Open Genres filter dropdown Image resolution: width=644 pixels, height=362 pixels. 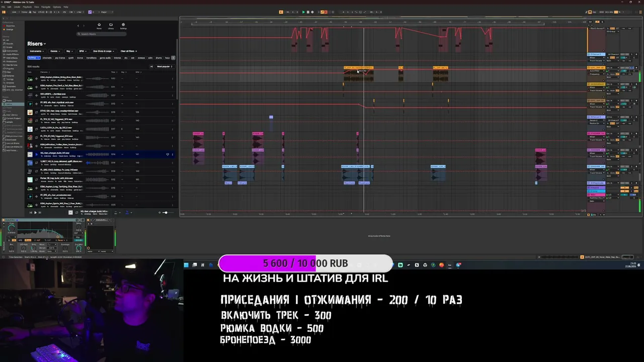point(55,51)
